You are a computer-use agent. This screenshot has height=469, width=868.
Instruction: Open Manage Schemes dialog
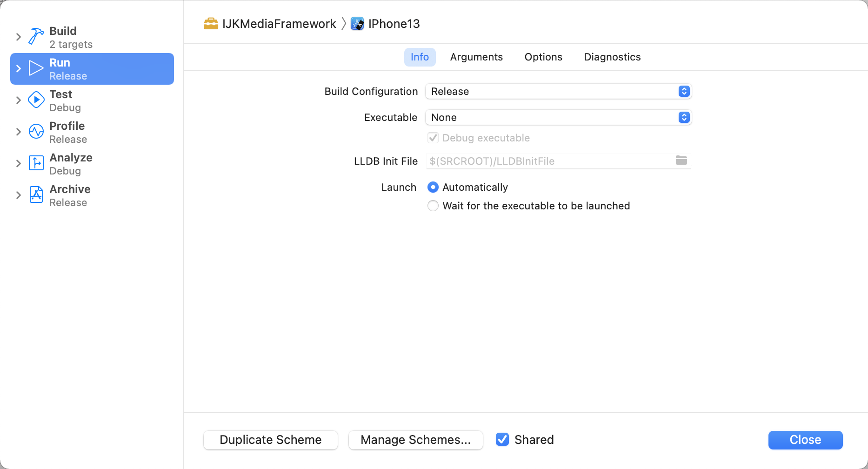(x=415, y=439)
